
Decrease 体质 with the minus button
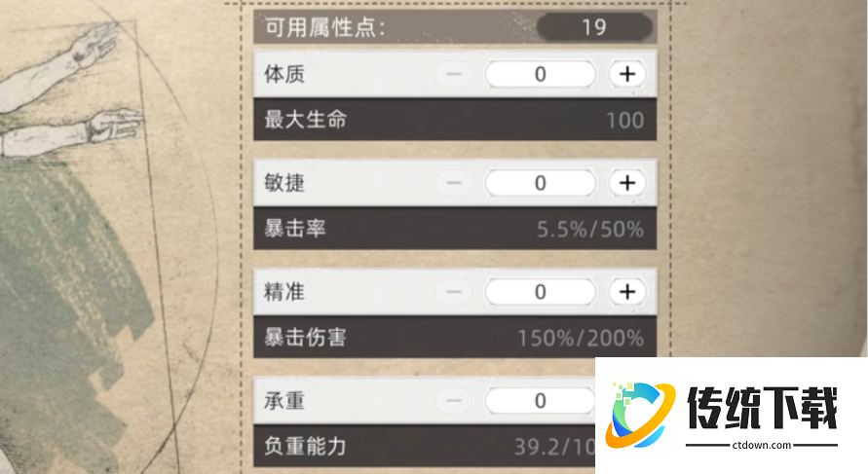coord(454,74)
